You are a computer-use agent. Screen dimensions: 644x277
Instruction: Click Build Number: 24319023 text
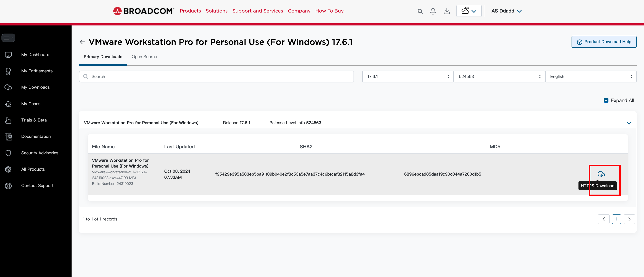(112, 184)
